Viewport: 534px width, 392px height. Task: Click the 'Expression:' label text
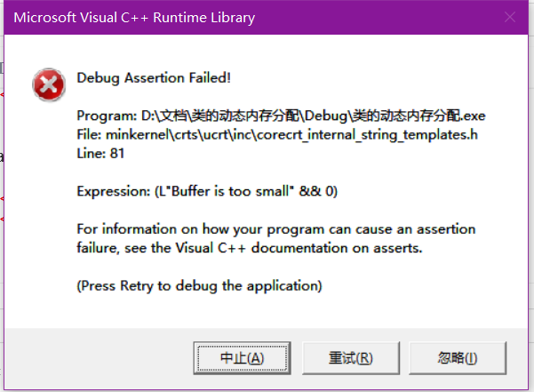pos(114,191)
